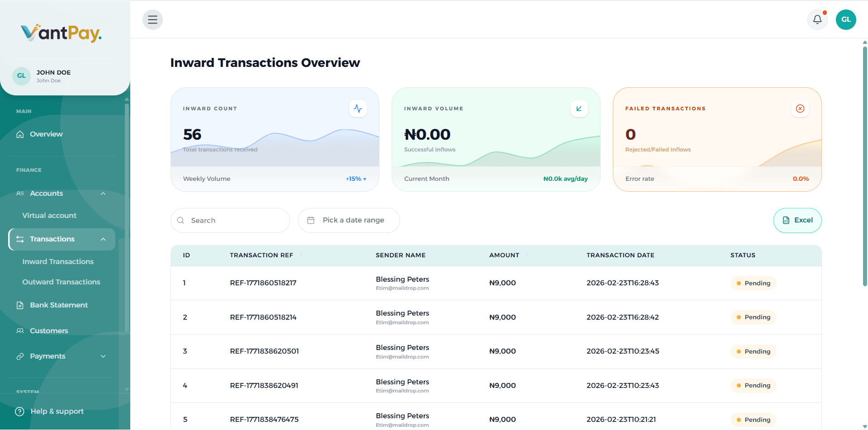Collapse the Accounts section chevron
Image resolution: width=868 pixels, height=430 pixels.
[x=103, y=193]
